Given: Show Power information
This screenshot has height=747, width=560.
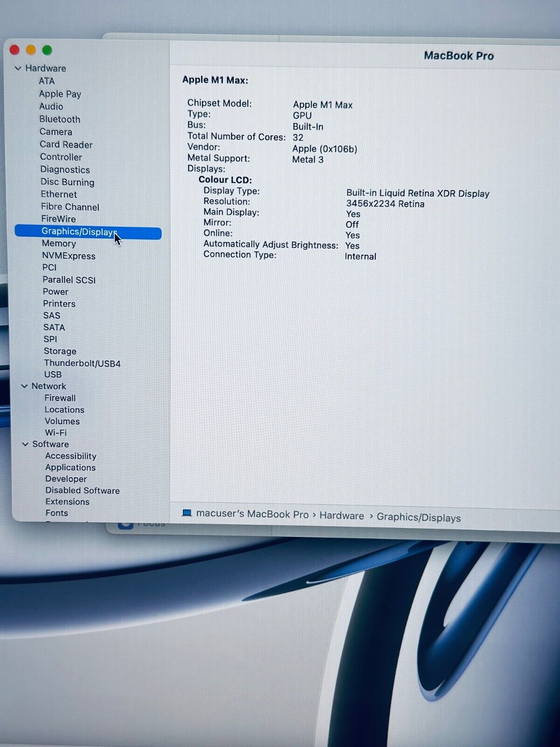Looking at the screenshot, I should coord(56,291).
